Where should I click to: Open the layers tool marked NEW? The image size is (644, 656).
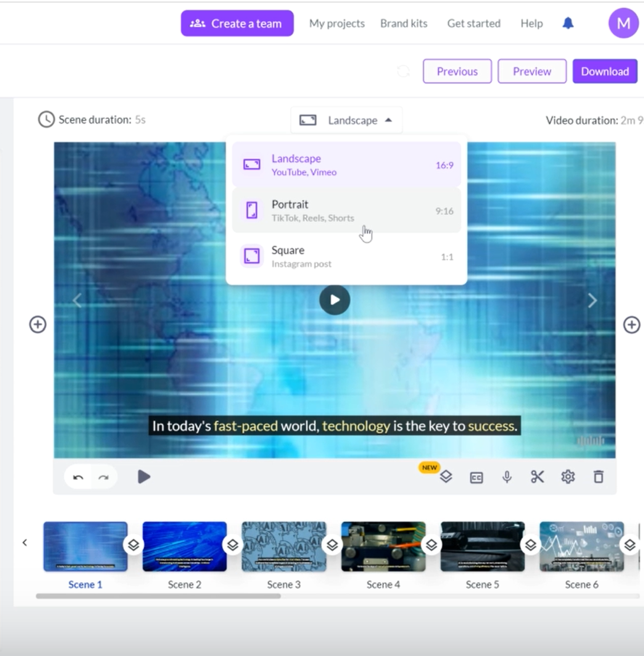[x=446, y=477]
